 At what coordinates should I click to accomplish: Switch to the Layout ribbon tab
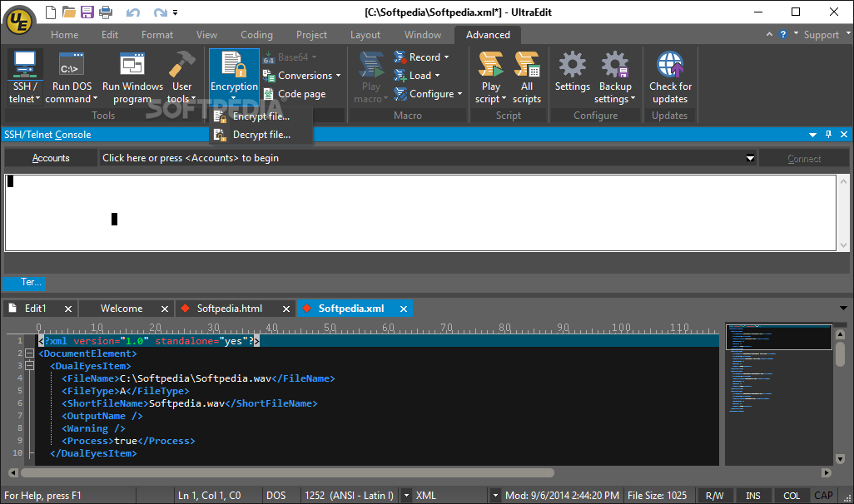(365, 35)
